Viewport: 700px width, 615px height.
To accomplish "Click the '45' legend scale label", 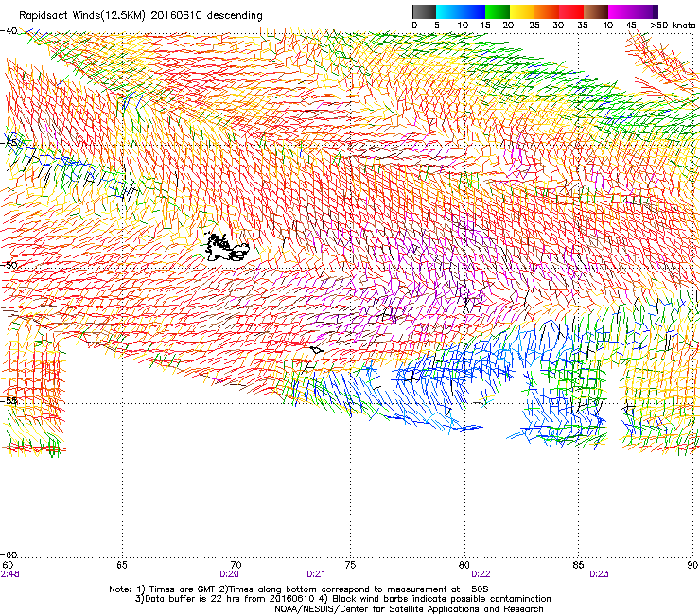I will (631, 26).
